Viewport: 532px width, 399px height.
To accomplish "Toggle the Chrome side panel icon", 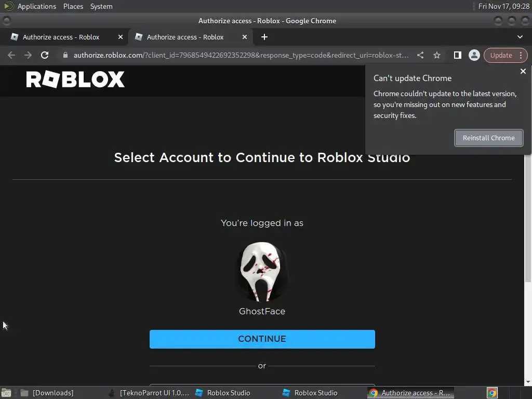I will [457, 55].
